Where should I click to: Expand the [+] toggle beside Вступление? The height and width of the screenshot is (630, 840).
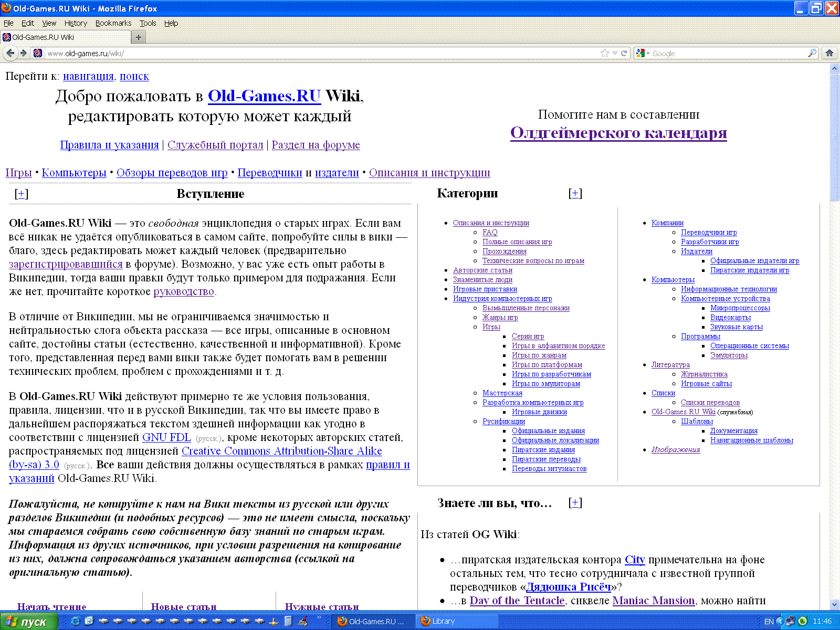[22, 194]
